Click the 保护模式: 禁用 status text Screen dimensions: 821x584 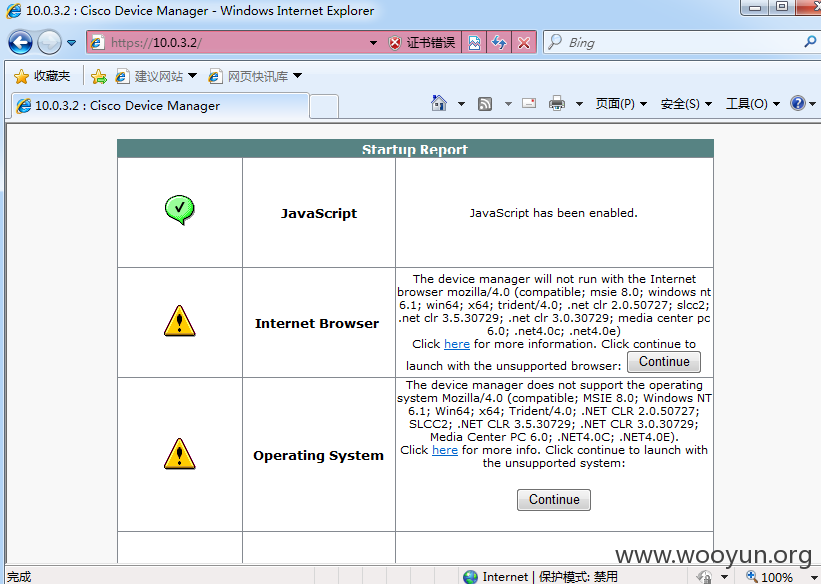578,577
